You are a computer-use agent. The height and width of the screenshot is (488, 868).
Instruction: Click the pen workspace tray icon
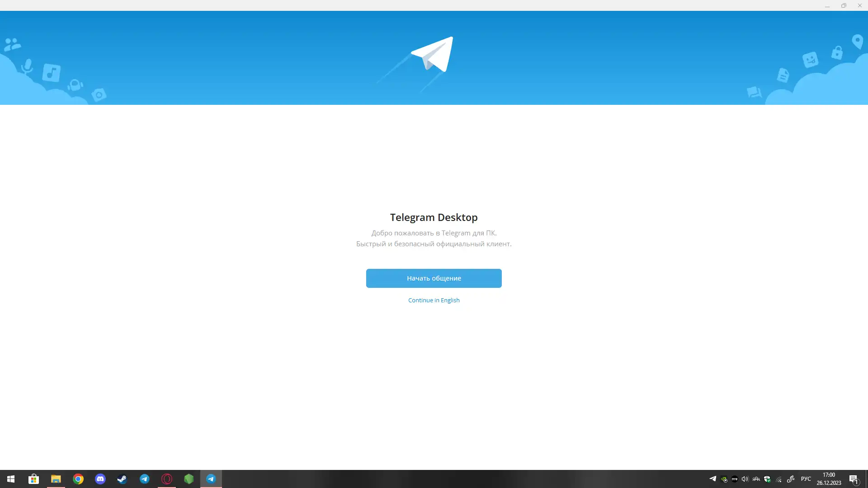click(x=790, y=479)
